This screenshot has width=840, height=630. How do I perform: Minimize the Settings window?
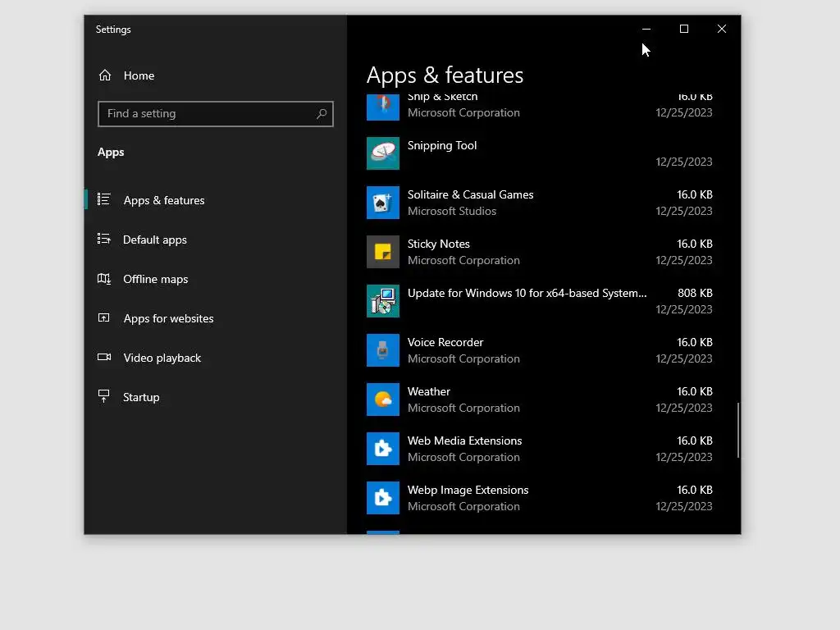click(646, 29)
